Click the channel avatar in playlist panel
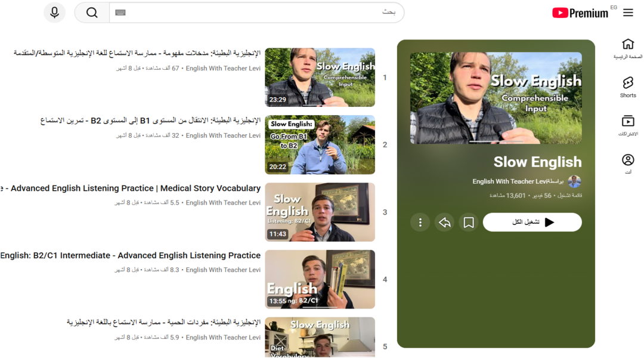The height and width of the screenshot is (358, 644). (575, 181)
